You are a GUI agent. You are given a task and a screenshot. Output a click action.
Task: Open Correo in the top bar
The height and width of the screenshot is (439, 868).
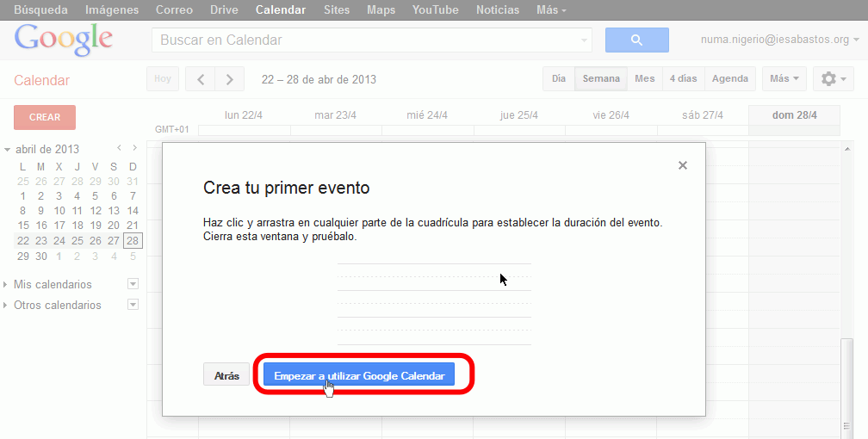[174, 10]
